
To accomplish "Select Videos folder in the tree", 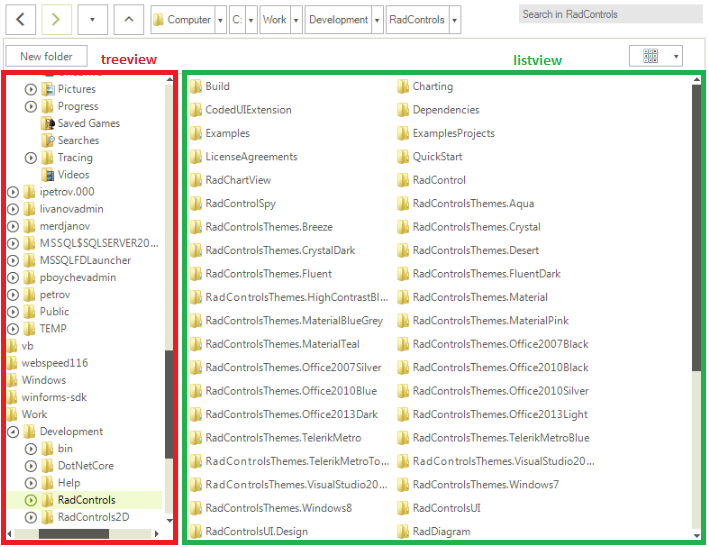I will click(x=73, y=174).
